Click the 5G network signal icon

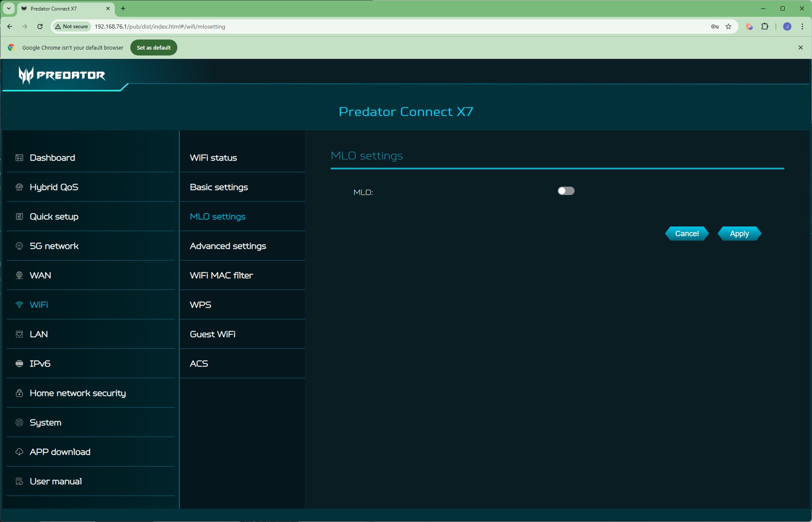pyautogui.click(x=19, y=246)
